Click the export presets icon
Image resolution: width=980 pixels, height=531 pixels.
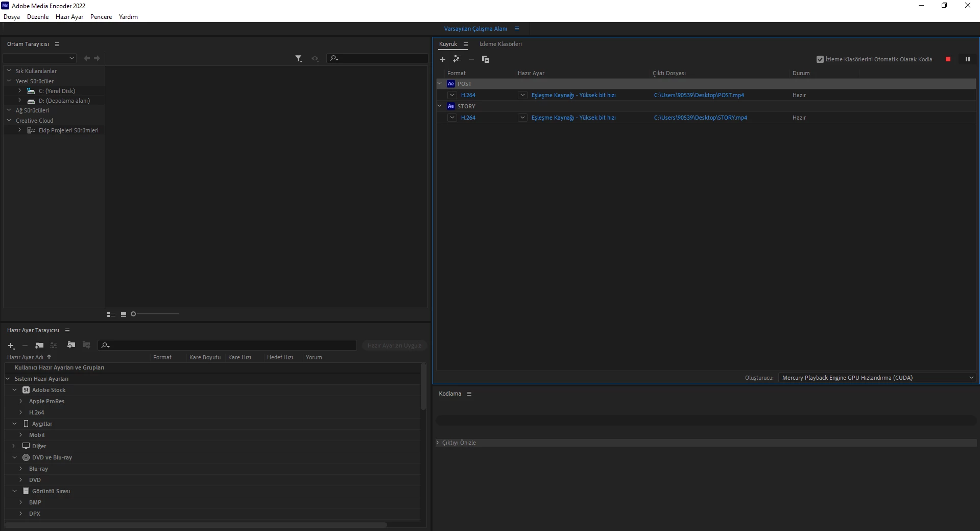point(86,345)
